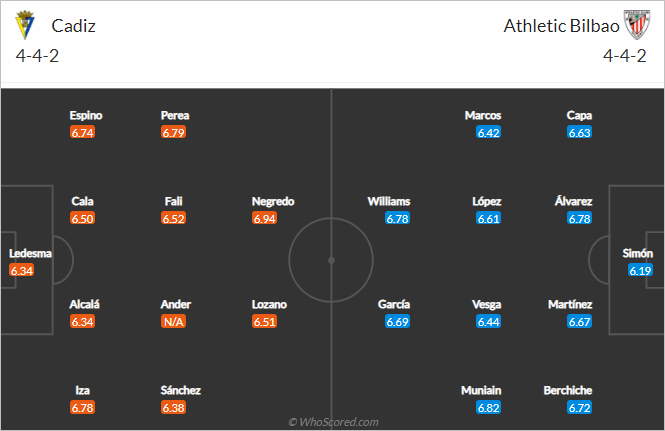Select Negredo's 6.94 rating badge
The height and width of the screenshot is (431, 665).
coord(265,218)
